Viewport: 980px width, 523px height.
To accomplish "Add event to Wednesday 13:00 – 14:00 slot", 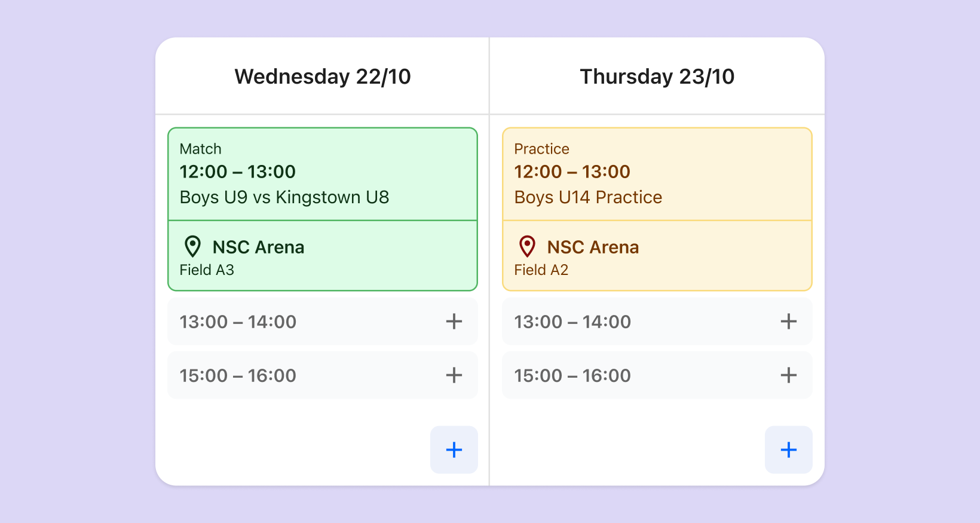I will [x=454, y=322].
